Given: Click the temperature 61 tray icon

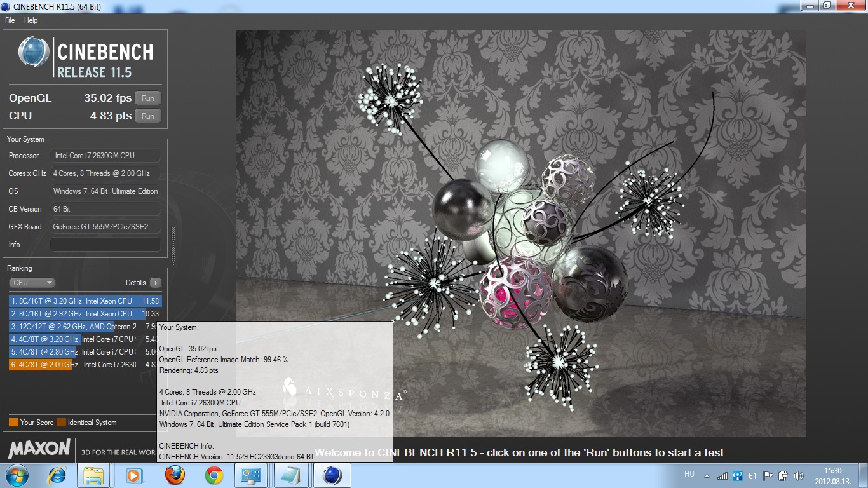Looking at the screenshot, I should pos(753,476).
